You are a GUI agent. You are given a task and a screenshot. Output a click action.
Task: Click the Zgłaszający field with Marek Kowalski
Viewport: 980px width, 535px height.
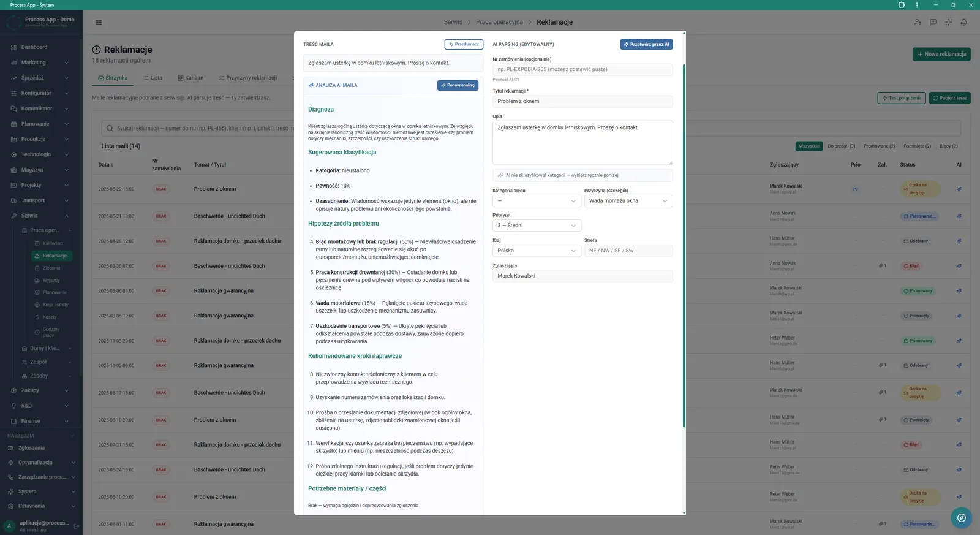pos(582,276)
